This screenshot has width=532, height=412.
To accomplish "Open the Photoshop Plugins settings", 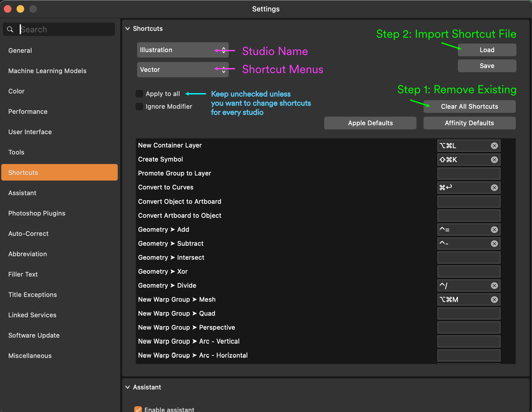I will pos(37,213).
